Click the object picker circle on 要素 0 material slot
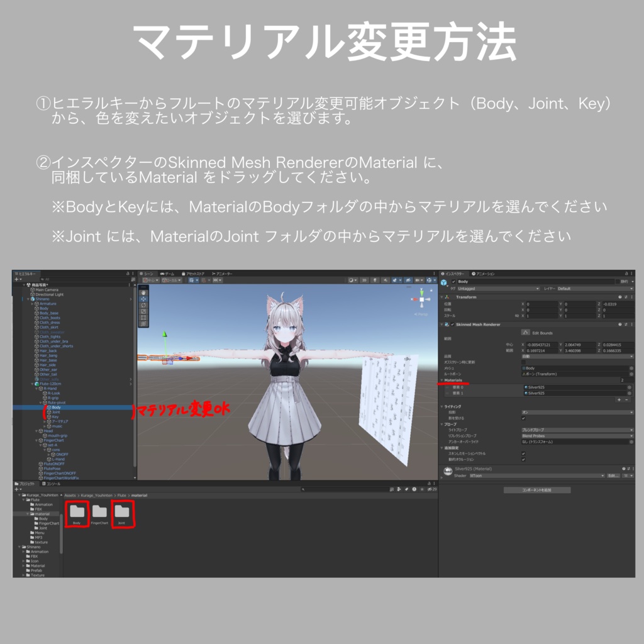The height and width of the screenshot is (644, 644). pyautogui.click(x=630, y=387)
